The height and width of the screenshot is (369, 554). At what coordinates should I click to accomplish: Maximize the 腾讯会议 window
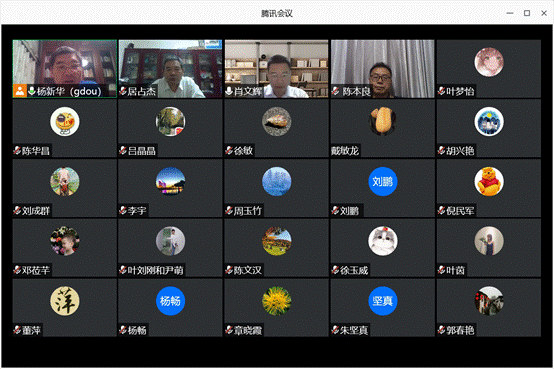click(527, 13)
